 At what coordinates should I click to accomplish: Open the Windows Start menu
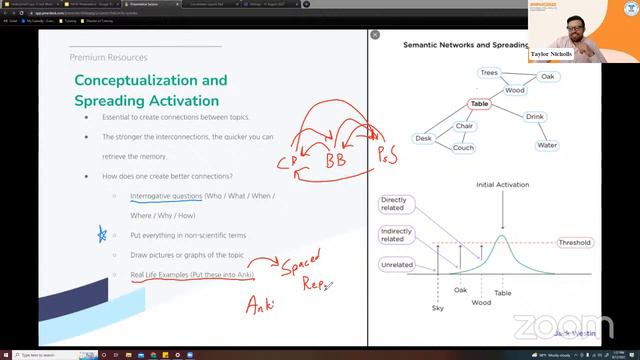(x=6, y=355)
